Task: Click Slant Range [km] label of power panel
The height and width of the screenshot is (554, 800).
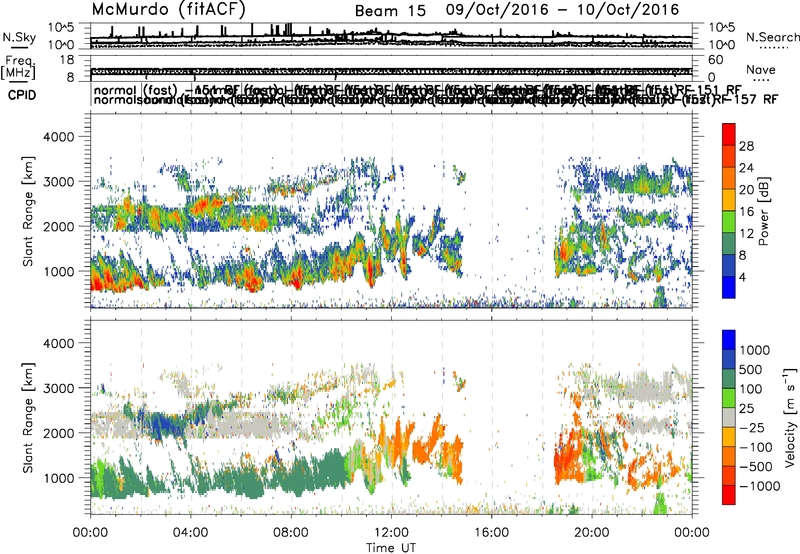Action: point(28,211)
